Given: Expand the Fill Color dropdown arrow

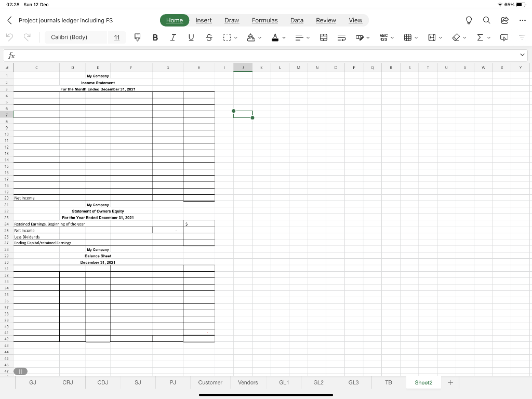Looking at the screenshot, I should (260, 37).
